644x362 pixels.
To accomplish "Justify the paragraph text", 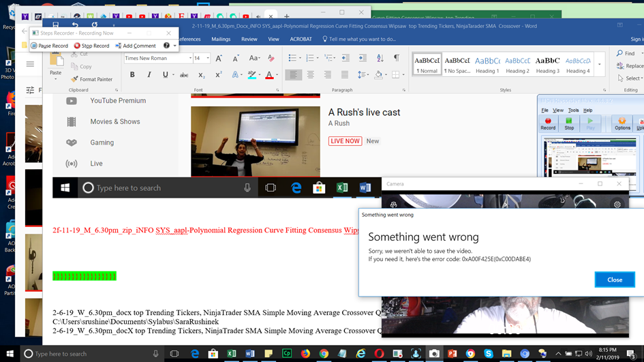I will 345,75.
